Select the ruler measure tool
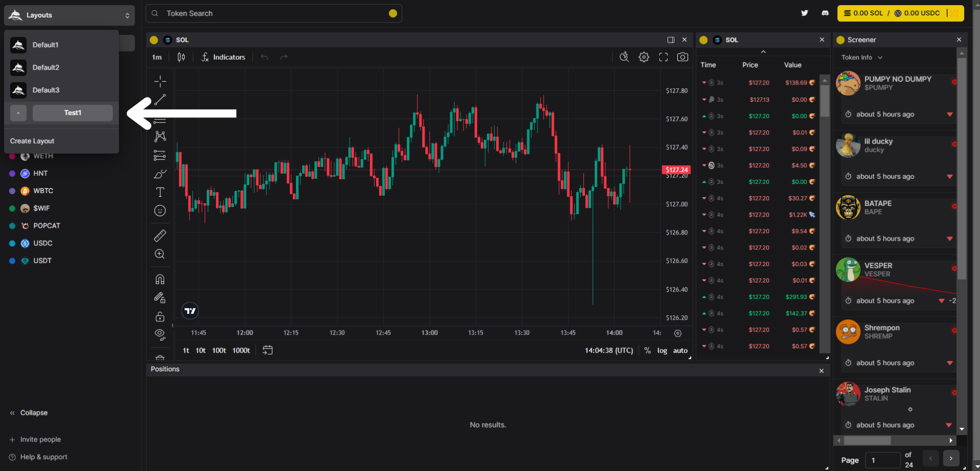980x471 pixels. (160, 235)
